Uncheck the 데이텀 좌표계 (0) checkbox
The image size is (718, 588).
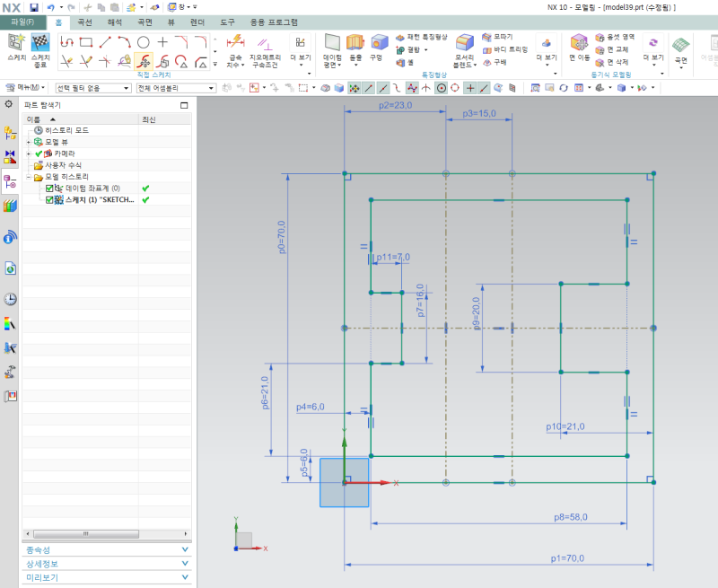pos(50,189)
